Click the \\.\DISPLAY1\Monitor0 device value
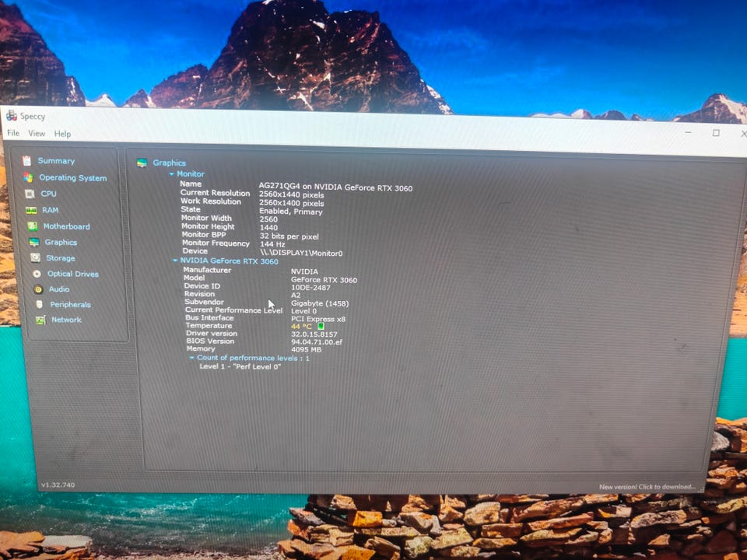This screenshot has width=747, height=560. coord(302,253)
